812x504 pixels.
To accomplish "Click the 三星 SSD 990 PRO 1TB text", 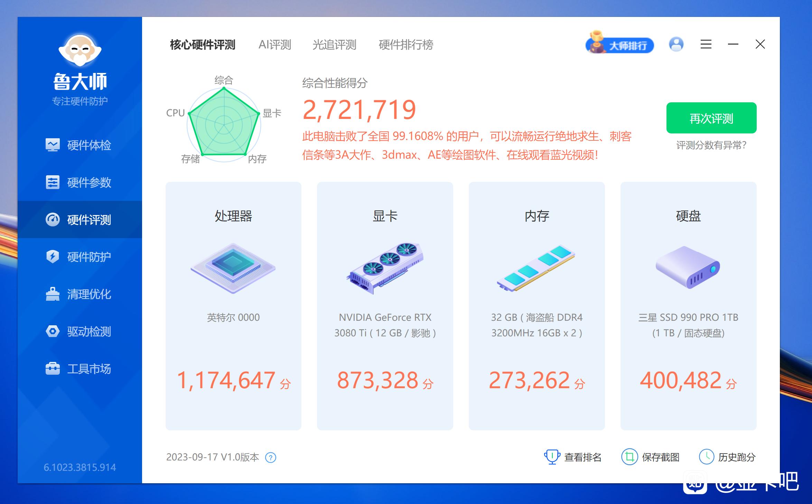I will 688,325.
